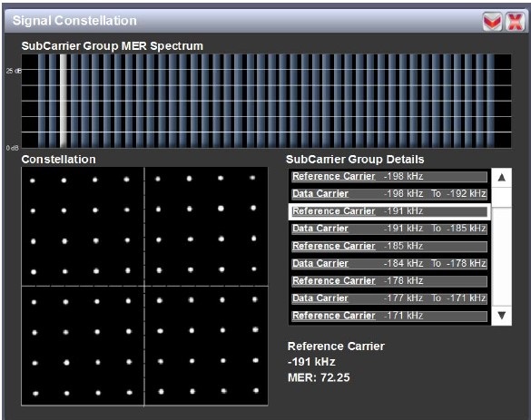Select Reference Carrier -198 kHz entry
Viewport: 531px width, 420px height.
pyautogui.click(x=389, y=176)
